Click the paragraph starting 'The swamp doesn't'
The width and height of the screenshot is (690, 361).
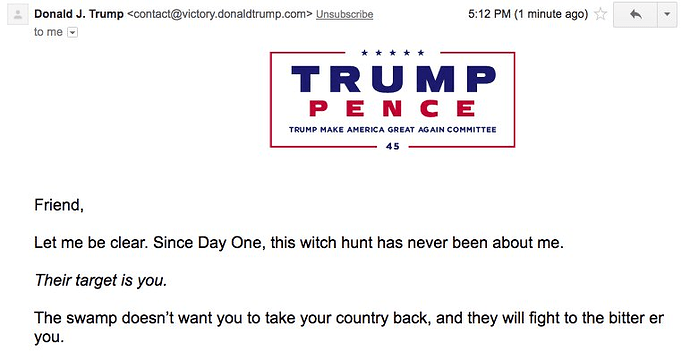point(349,327)
